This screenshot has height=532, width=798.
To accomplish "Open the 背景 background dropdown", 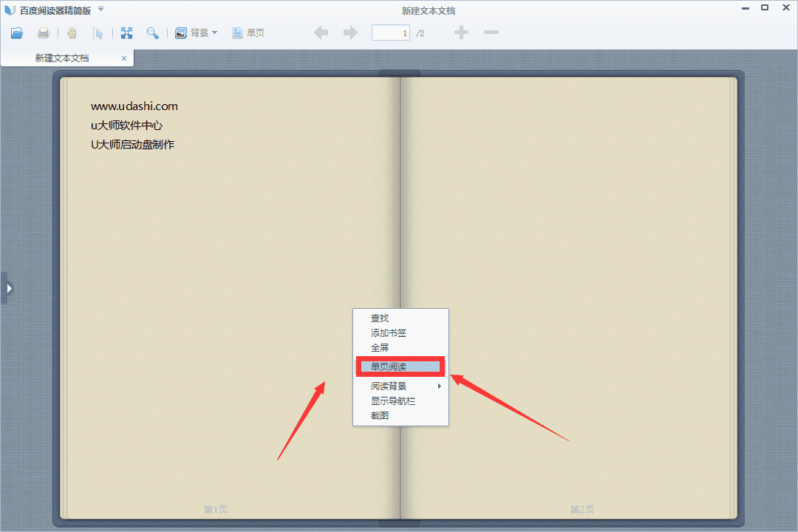I will pyautogui.click(x=197, y=33).
